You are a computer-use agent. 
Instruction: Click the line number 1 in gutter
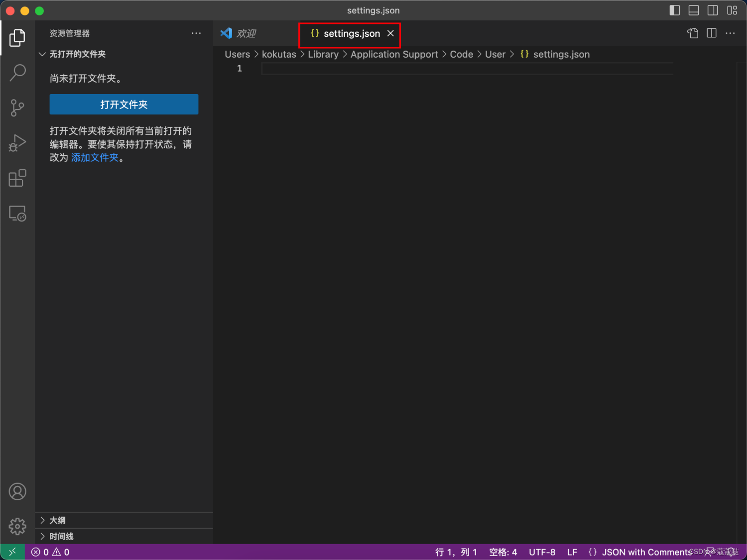(240, 68)
